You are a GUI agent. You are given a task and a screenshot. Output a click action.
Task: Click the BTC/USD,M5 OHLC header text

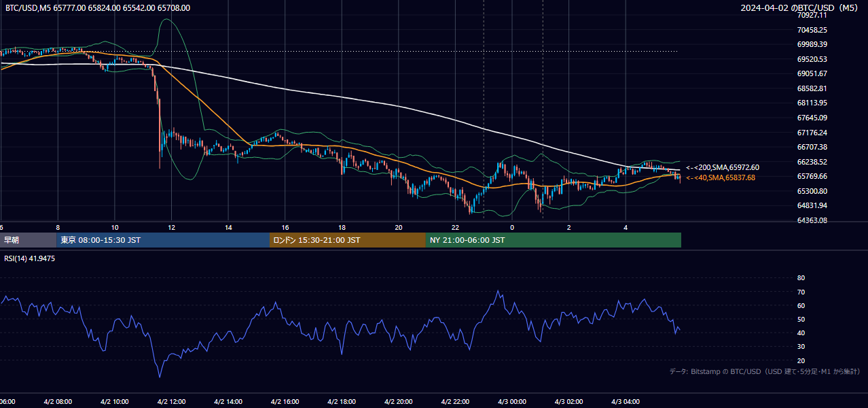coord(98,8)
